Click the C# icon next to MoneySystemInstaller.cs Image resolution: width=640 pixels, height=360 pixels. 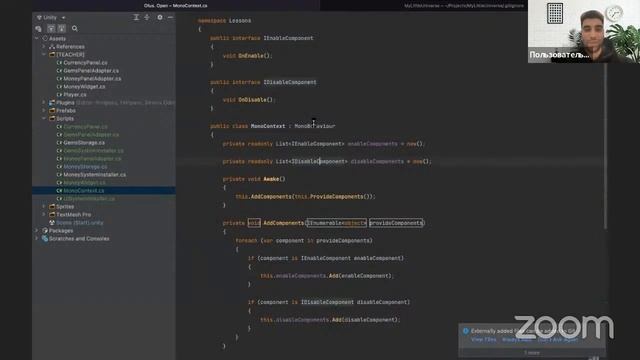[59, 174]
